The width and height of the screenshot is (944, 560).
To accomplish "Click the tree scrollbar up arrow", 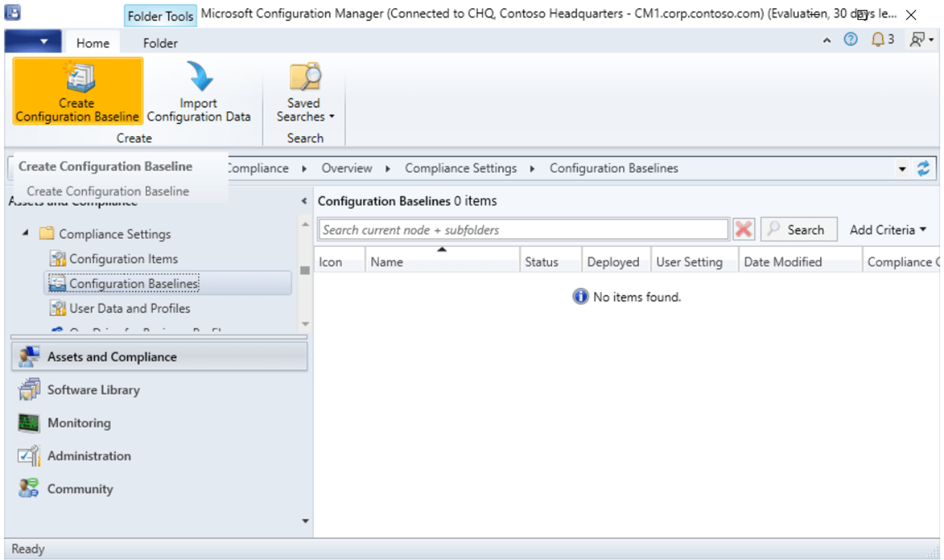I will [x=305, y=225].
